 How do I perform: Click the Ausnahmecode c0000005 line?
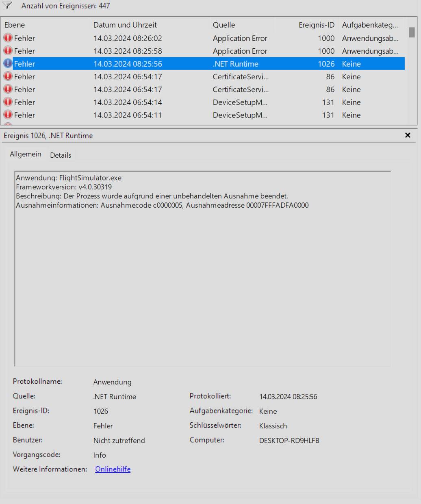[162, 205]
